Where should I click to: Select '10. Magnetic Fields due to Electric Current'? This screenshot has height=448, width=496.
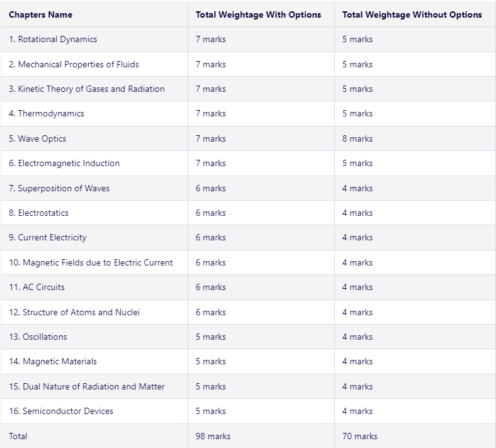tap(91, 262)
